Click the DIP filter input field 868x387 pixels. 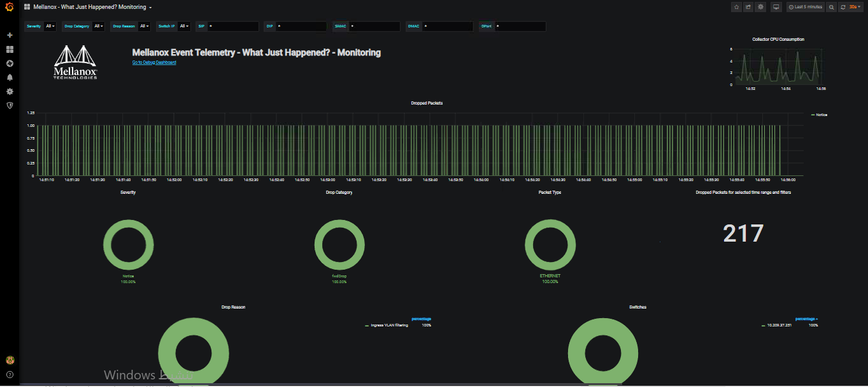tap(301, 26)
